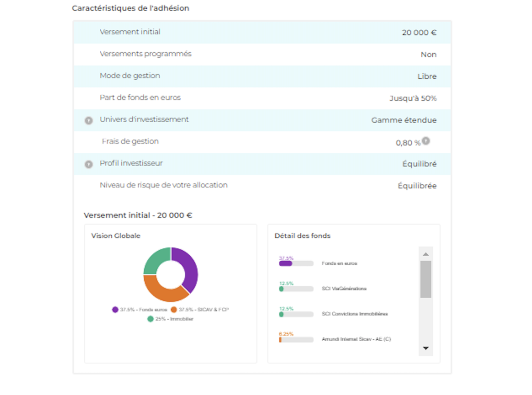This screenshot has height=395, width=532.
Task: Click down arrow in Détail des fonds
Action: coord(425,348)
